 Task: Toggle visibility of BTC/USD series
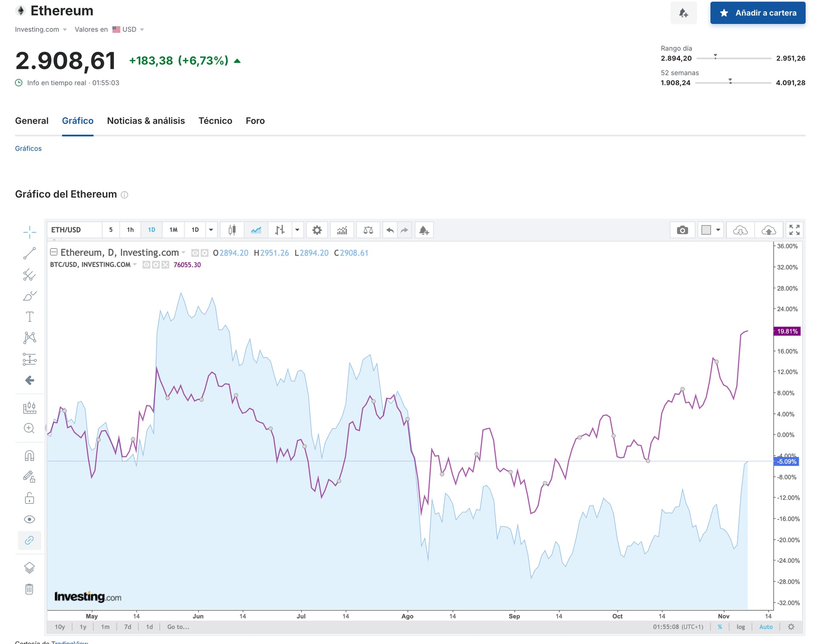(146, 265)
